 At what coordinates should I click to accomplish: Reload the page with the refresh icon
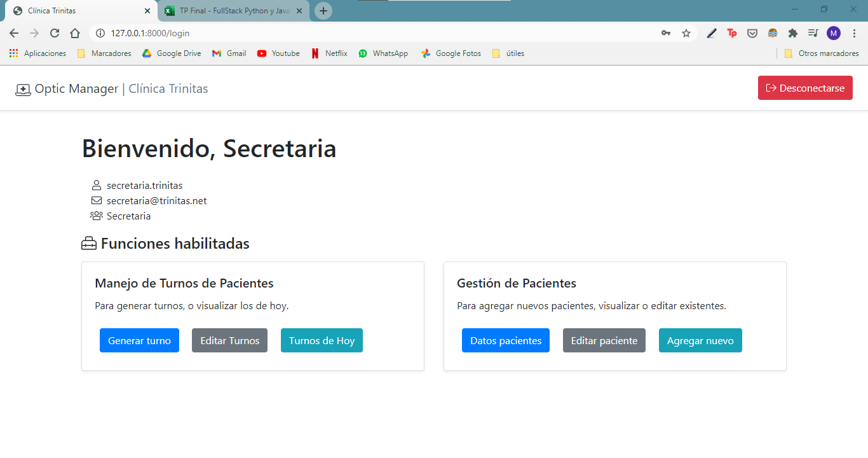(x=55, y=33)
